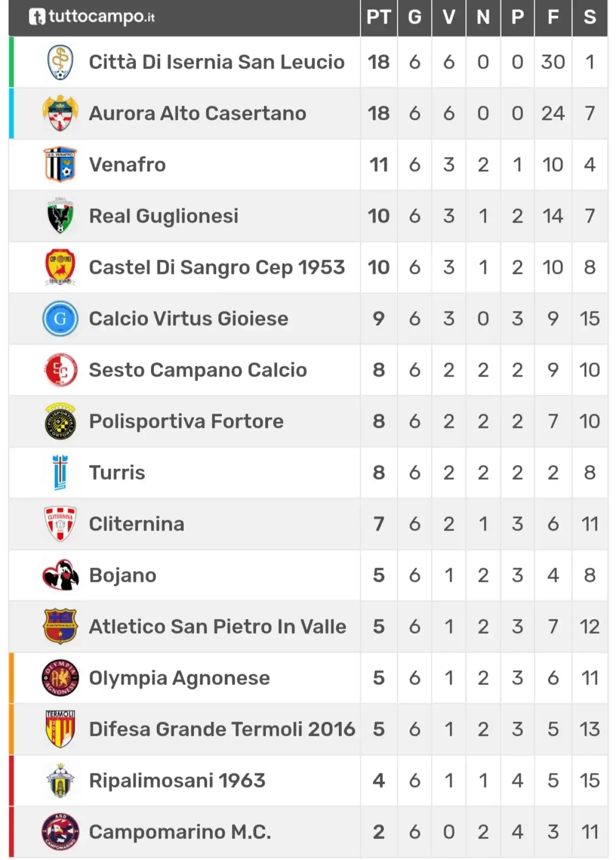
Task: Open the Atletico San Pietro In Valle link
Action: pyautogui.click(x=218, y=627)
